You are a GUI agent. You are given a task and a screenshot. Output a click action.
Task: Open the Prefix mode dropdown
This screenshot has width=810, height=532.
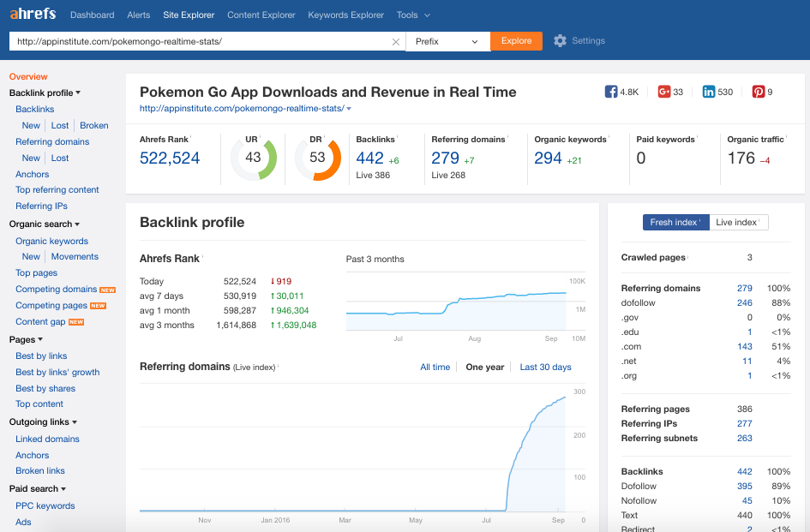click(448, 41)
